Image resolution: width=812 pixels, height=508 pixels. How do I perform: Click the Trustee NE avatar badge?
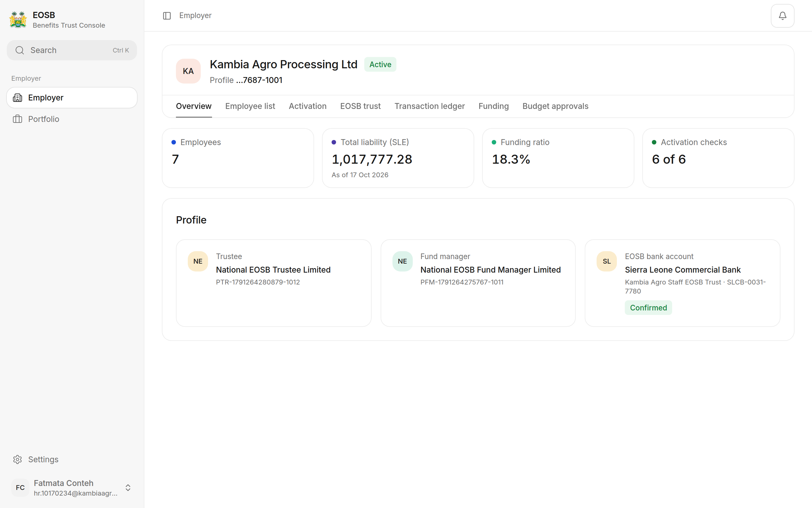click(x=198, y=261)
